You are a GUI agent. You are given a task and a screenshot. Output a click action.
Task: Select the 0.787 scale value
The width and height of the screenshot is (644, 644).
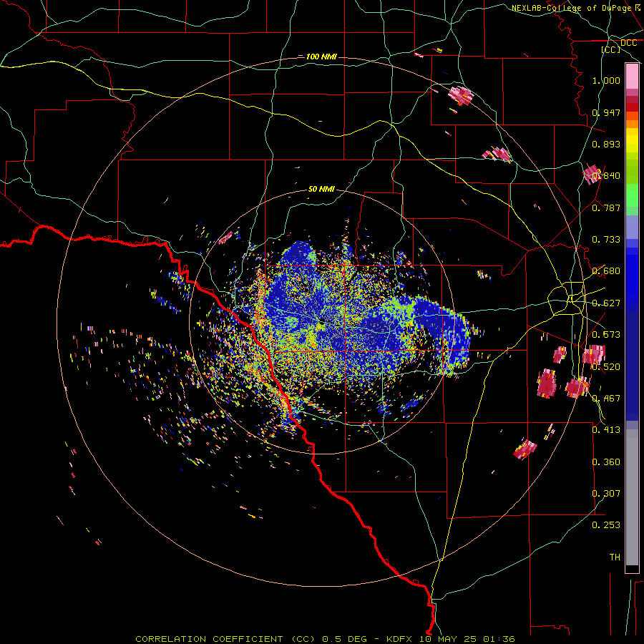coord(606,208)
